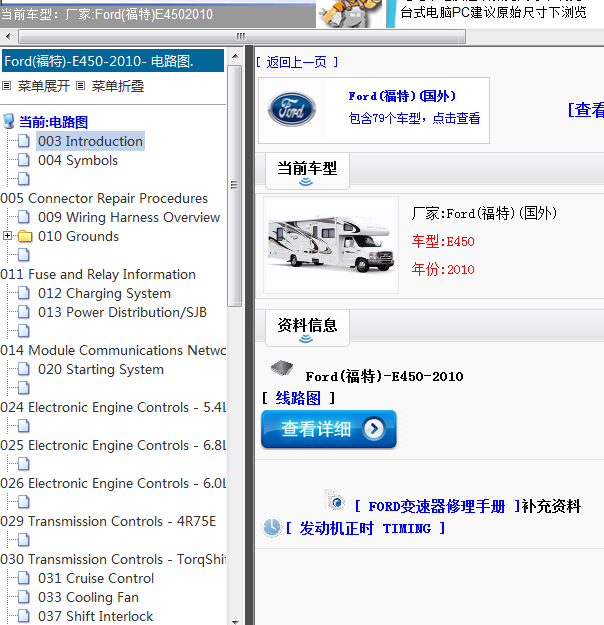604x625 pixels.
Task: Click the vertical scrollbar thumb of tree panel
Action: (235, 186)
